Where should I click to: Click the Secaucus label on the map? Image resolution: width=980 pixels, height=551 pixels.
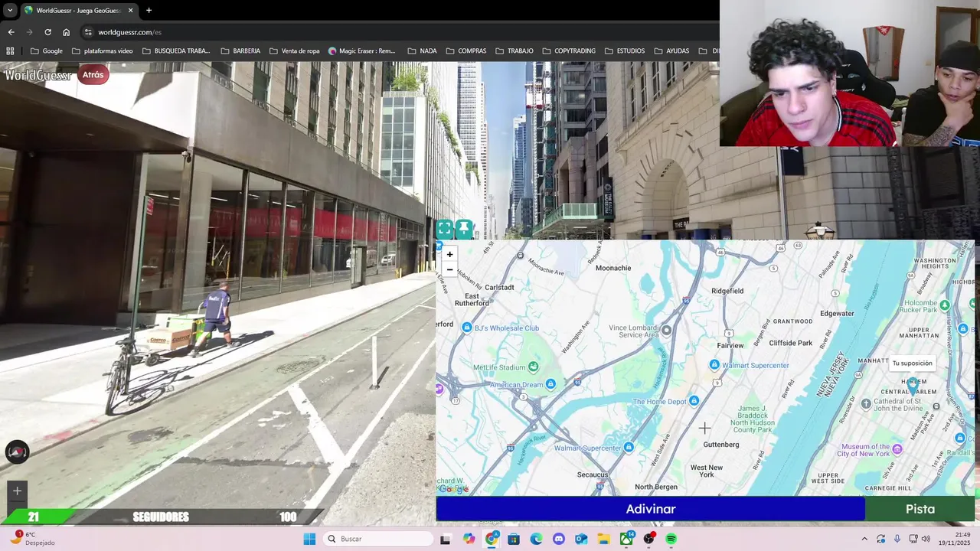point(593,474)
